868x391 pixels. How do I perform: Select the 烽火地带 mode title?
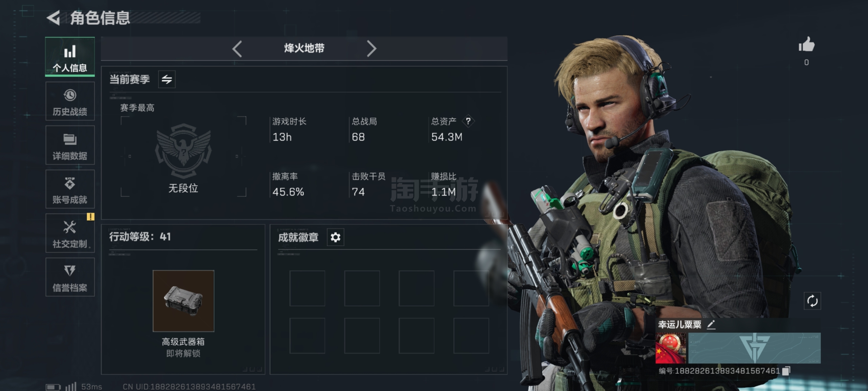[304, 48]
